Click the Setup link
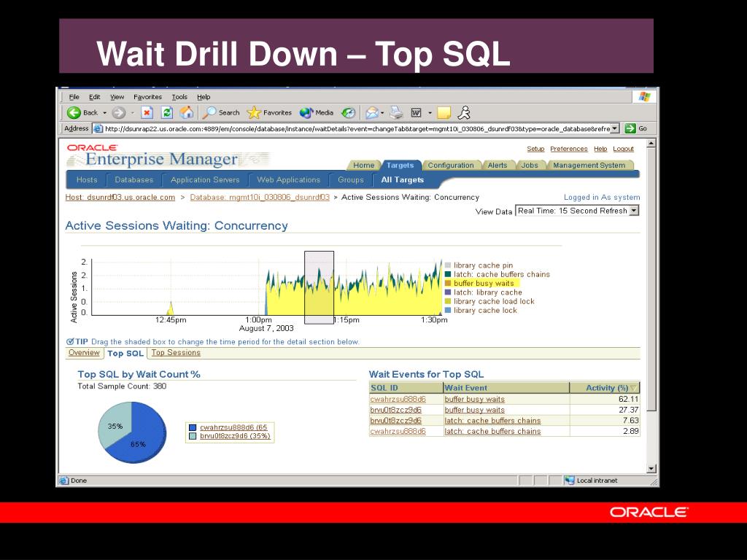Screen dimensions: 747x560 click(x=535, y=149)
